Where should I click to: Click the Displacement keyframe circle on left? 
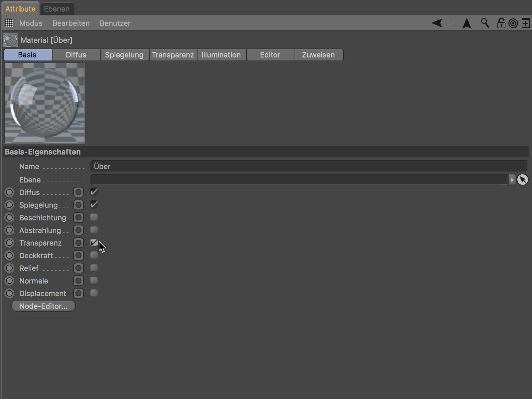(x=9, y=293)
